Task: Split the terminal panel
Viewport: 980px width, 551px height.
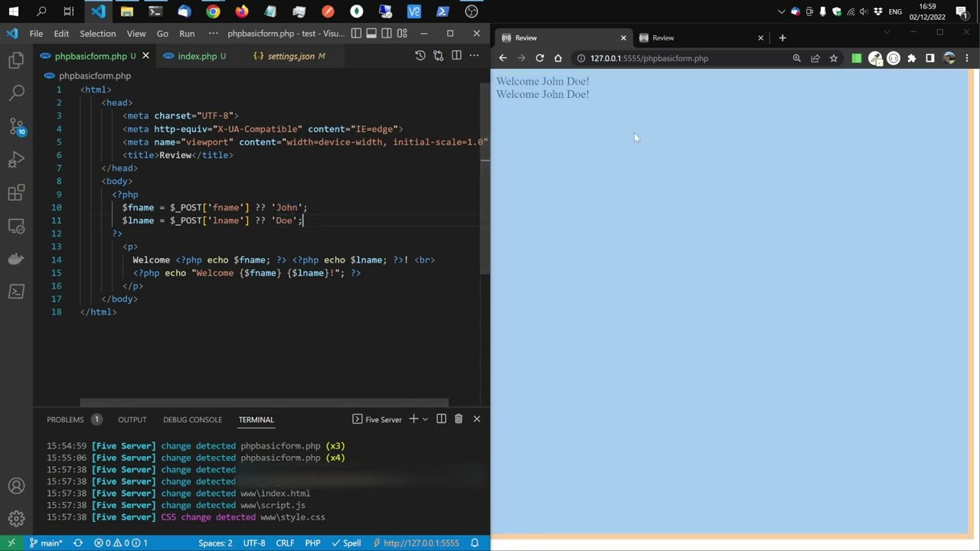Action: 441,419
